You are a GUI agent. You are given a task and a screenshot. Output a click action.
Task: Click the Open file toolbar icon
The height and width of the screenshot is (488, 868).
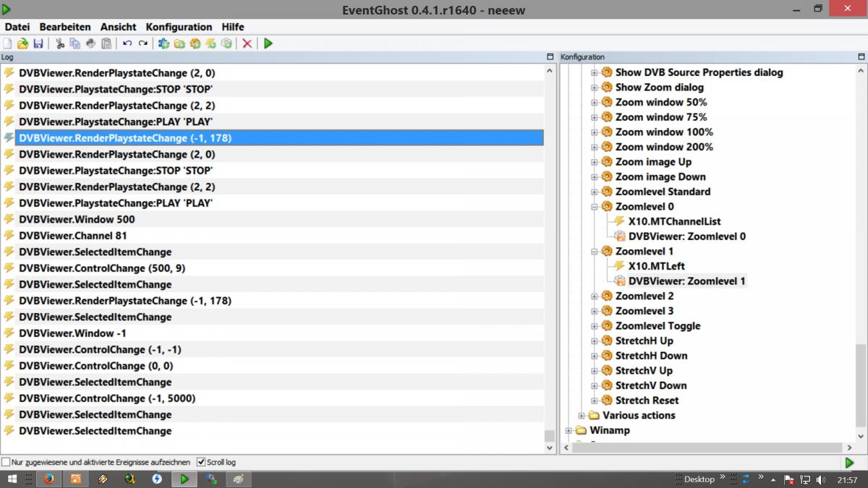pos(22,43)
